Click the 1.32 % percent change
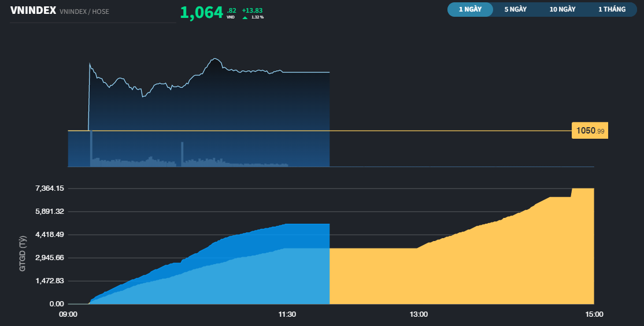The height and width of the screenshot is (326, 644). click(x=257, y=17)
